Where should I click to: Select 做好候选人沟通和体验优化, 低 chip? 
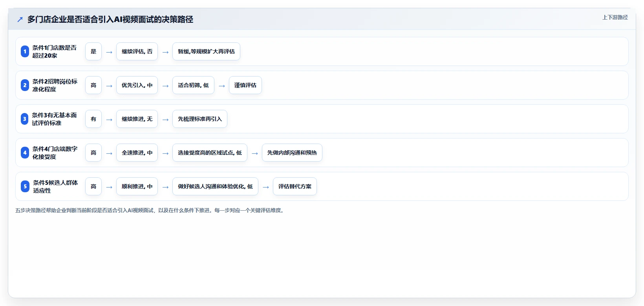(215, 186)
